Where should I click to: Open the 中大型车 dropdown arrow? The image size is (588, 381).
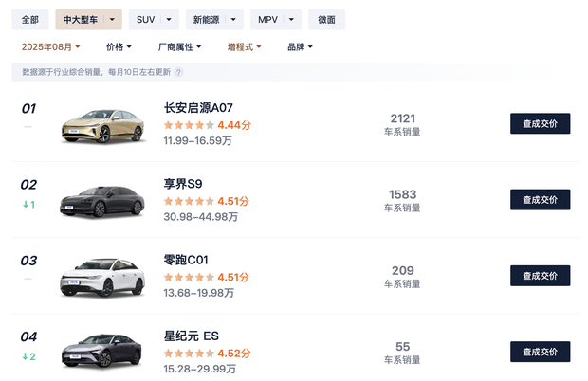(x=112, y=20)
